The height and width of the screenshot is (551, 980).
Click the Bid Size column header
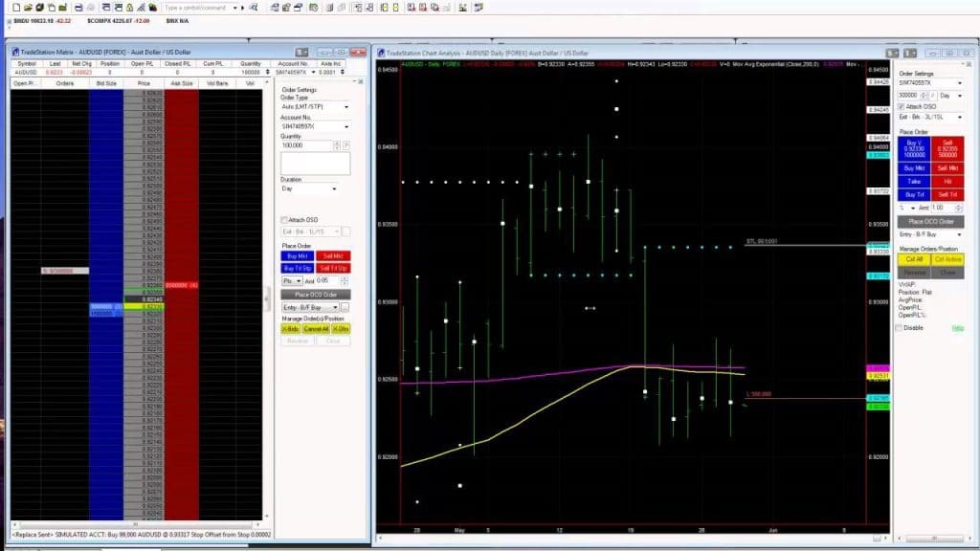pyautogui.click(x=106, y=83)
